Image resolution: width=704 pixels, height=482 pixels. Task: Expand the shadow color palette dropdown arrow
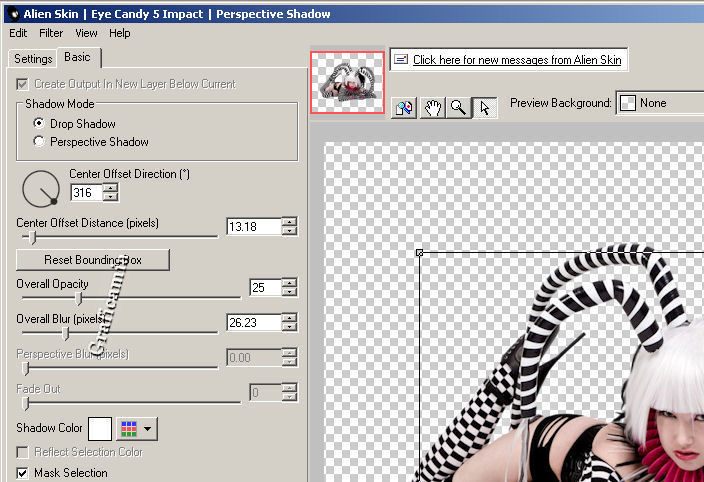pyautogui.click(x=148, y=429)
